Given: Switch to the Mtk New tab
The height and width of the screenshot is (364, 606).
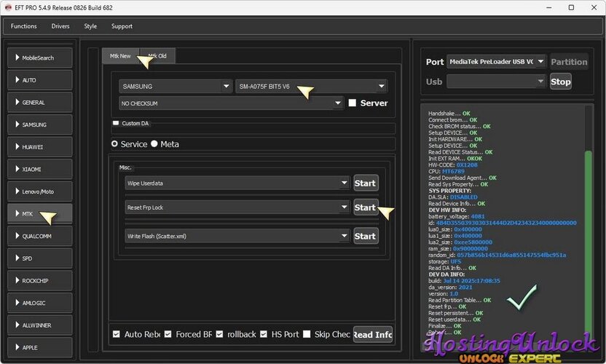Looking at the screenshot, I should click(120, 56).
